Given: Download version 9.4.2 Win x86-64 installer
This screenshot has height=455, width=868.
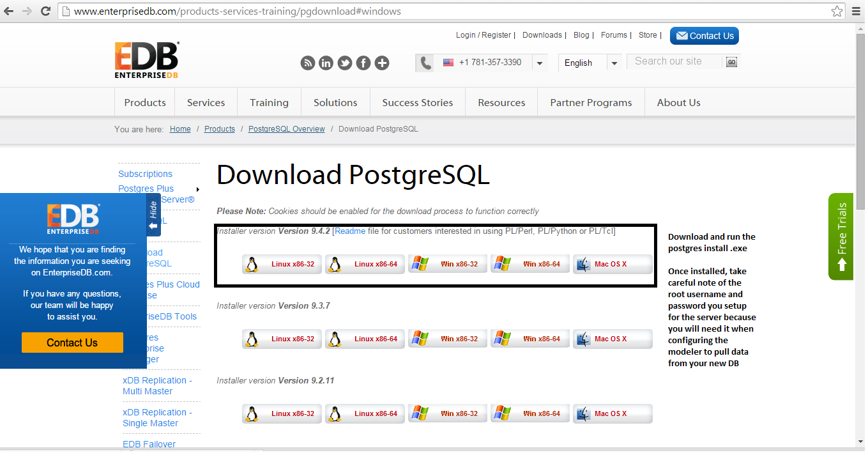Looking at the screenshot, I should point(530,264).
